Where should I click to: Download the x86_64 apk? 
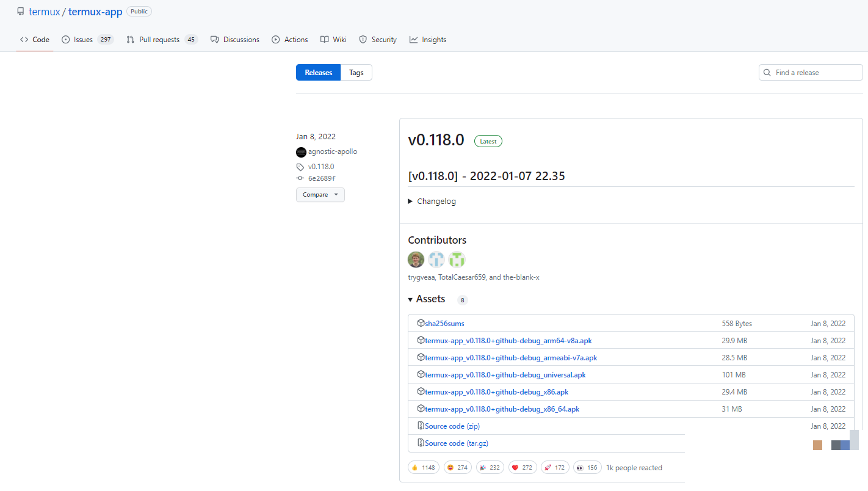click(502, 409)
